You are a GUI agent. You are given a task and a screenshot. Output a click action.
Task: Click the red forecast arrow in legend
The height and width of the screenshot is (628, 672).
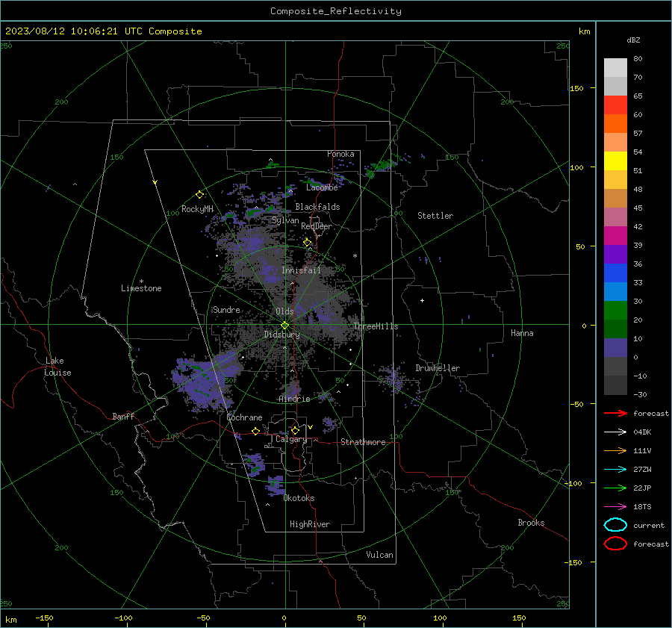coord(615,413)
